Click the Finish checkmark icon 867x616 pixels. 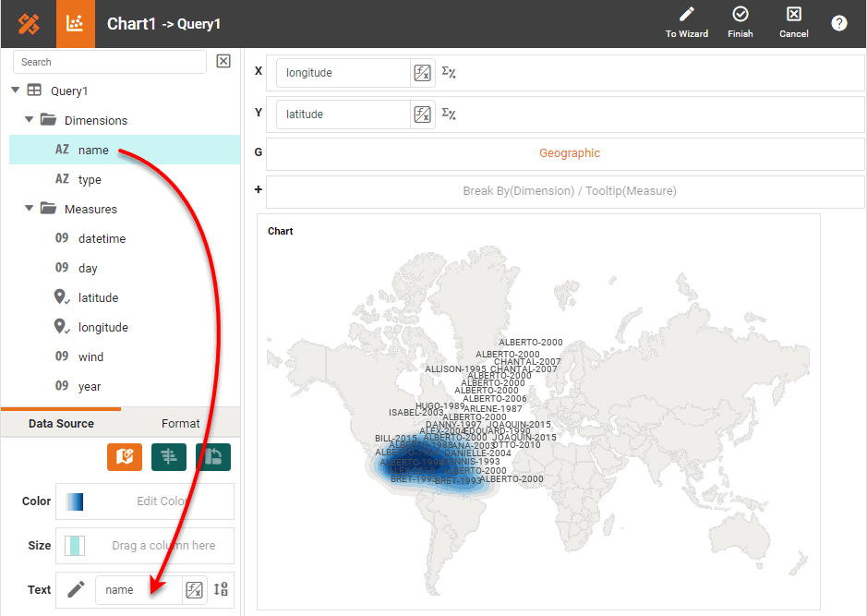pos(740,15)
